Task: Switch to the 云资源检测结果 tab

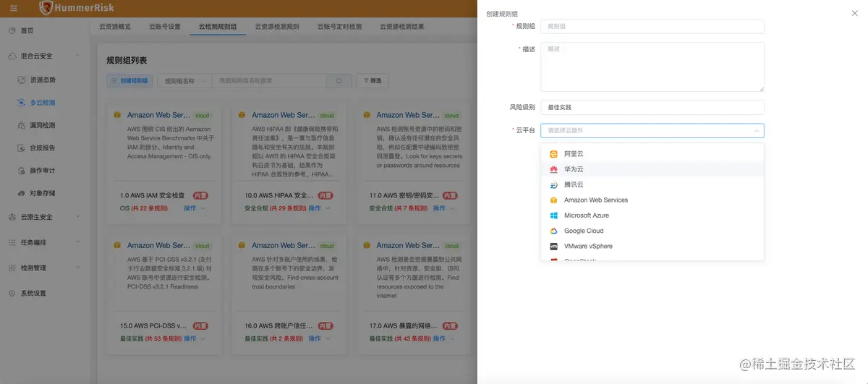Action: 401,27
